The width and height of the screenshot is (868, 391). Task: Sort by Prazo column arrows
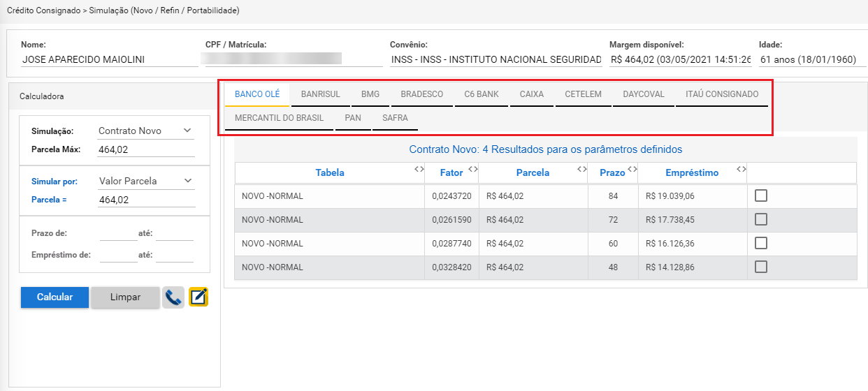pos(633,169)
